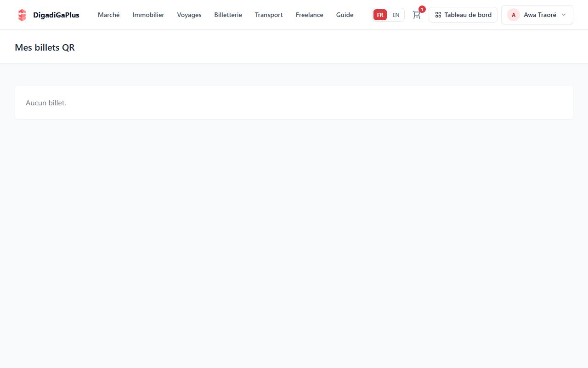Click the 'Mes billets QR' page heading

(x=45, y=47)
